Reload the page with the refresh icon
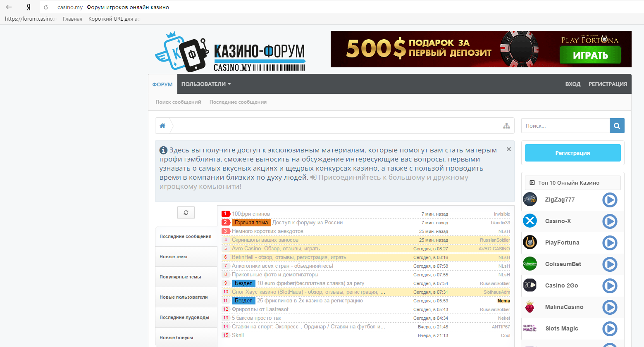 tap(46, 7)
